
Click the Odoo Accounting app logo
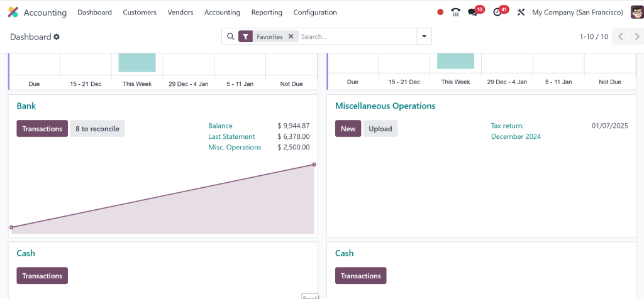pyautogui.click(x=13, y=13)
